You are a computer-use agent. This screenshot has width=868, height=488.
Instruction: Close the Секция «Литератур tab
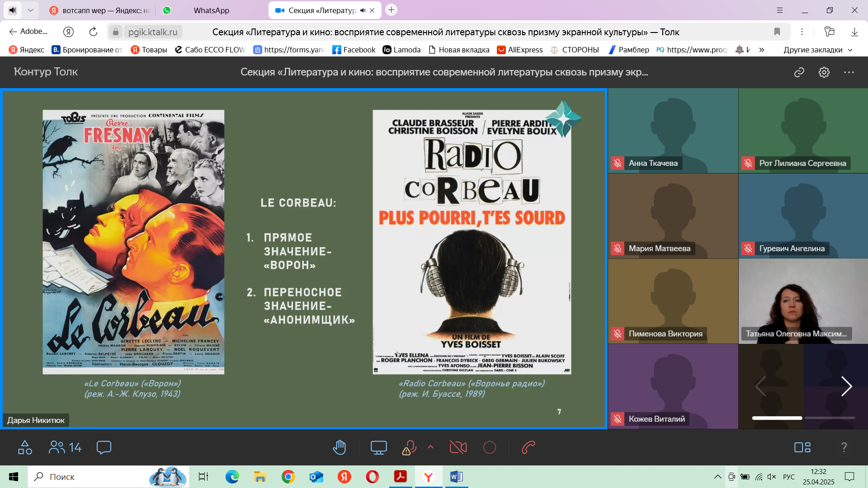click(372, 10)
